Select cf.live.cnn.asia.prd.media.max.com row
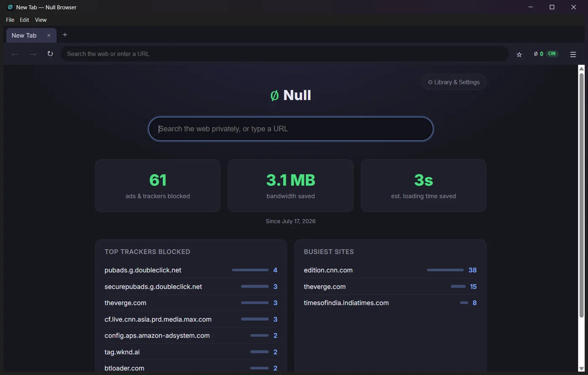 (191, 319)
